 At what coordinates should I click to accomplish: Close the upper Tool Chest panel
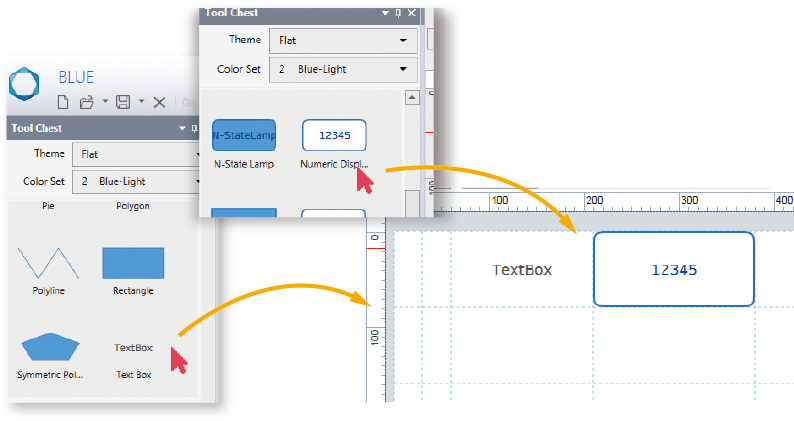point(412,13)
